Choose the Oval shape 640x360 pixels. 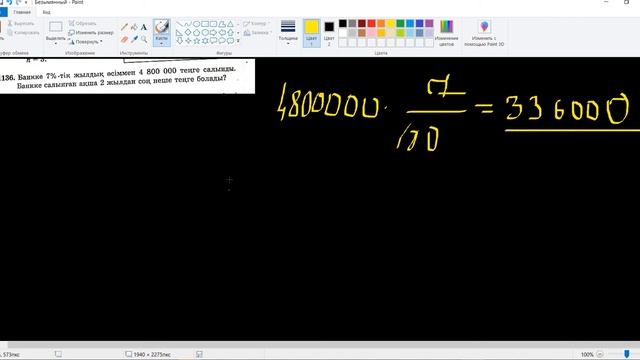click(x=196, y=24)
